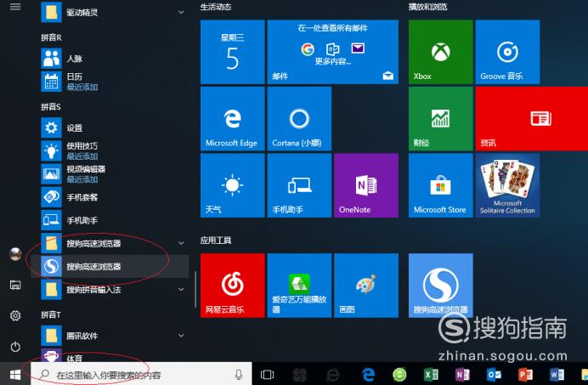Screen dimensions: 588x385
Task: Open Excel from the taskbar
Action: [x=431, y=374]
